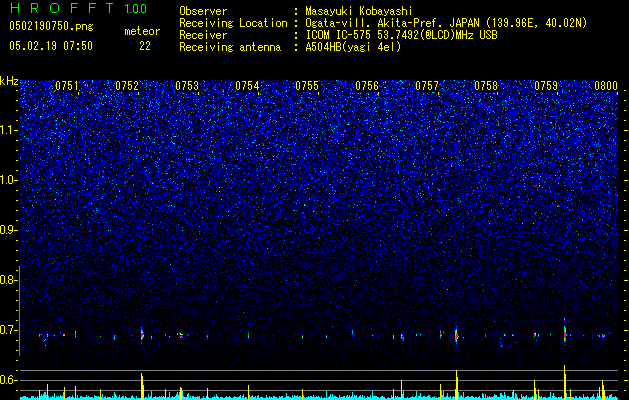Click the 1.0 frequency axis label
This screenshot has height=400, width=629.
point(8,180)
